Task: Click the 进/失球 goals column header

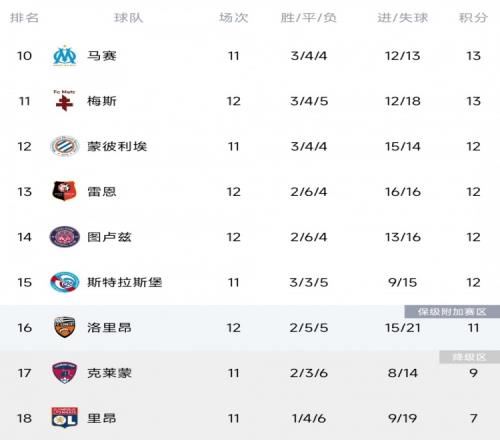Action: pos(403,18)
